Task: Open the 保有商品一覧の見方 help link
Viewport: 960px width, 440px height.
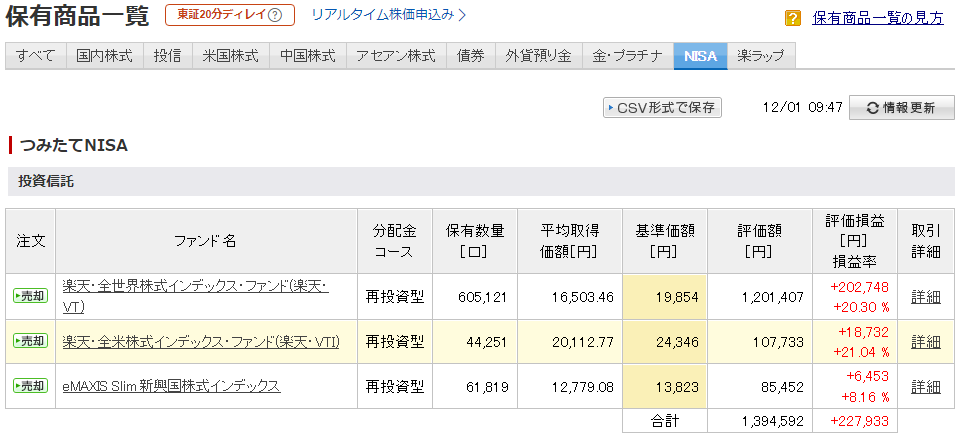Action: point(877,18)
